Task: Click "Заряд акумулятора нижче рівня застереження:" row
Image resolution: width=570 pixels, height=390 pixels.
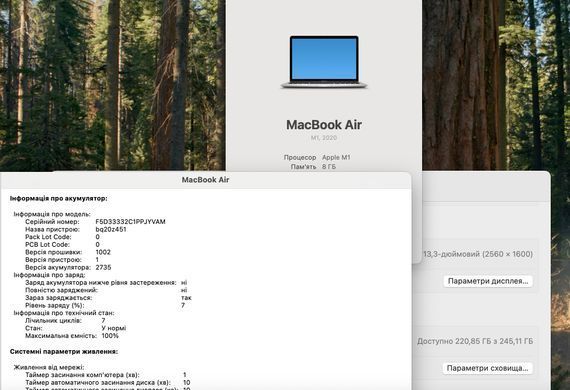Action: click(x=106, y=282)
